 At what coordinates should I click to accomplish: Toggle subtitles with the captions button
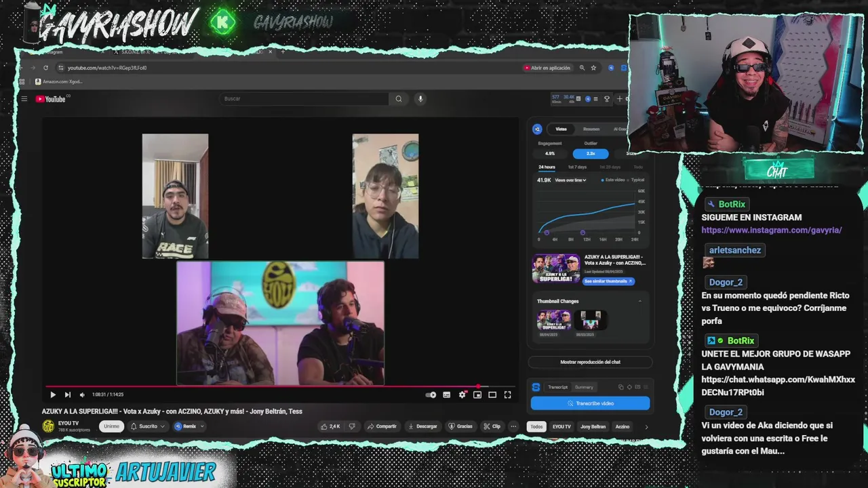pyautogui.click(x=447, y=394)
